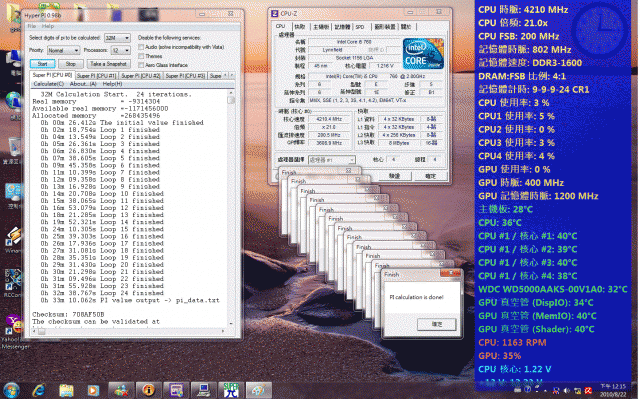Open the Priority Normal dropdown
Screen dimensions: 640x399
63,50
